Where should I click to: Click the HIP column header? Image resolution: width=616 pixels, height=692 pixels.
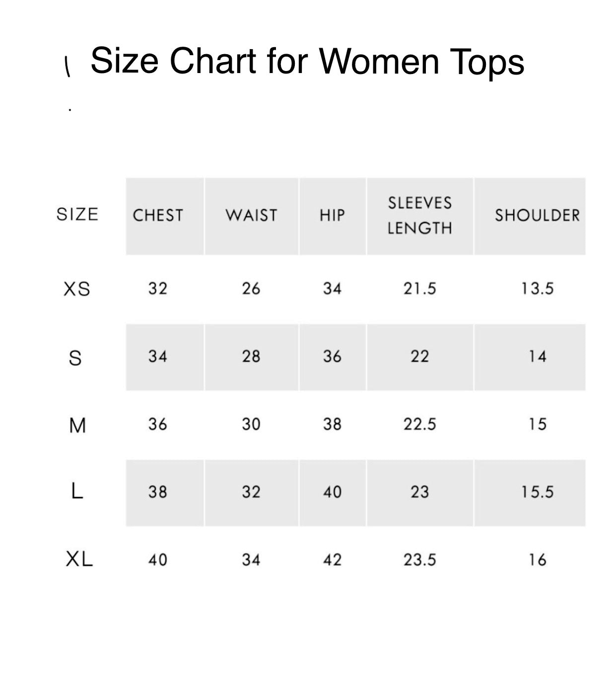click(x=332, y=216)
